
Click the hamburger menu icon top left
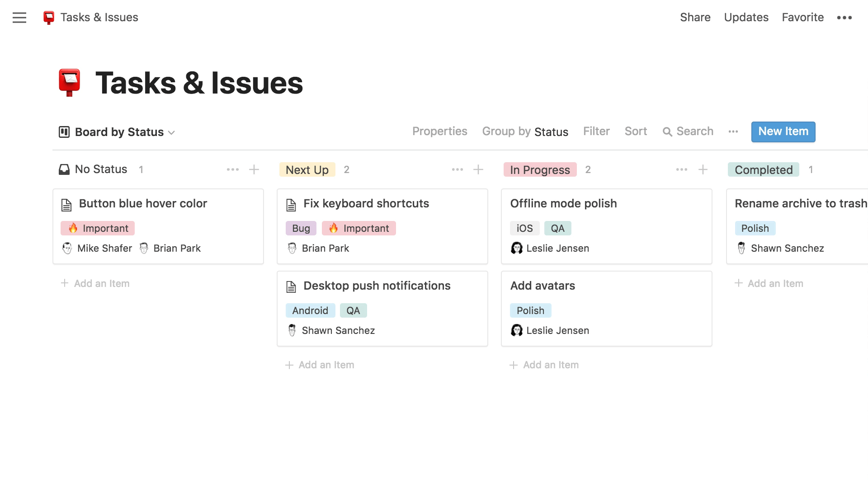20,17
